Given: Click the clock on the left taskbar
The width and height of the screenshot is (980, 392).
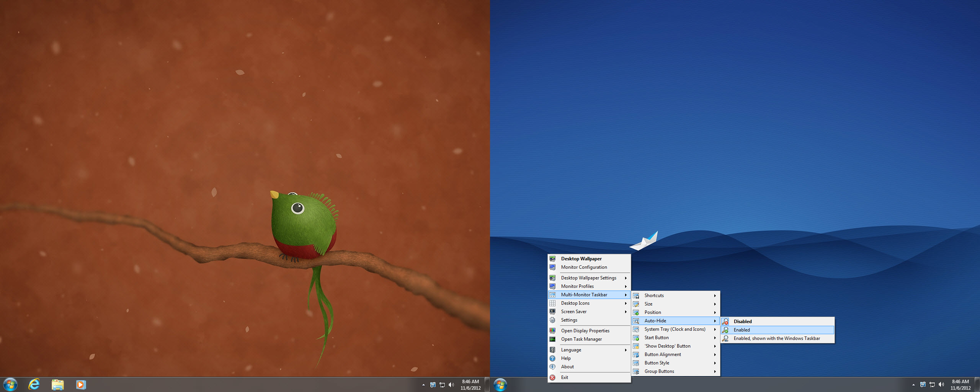Looking at the screenshot, I should 470,385.
